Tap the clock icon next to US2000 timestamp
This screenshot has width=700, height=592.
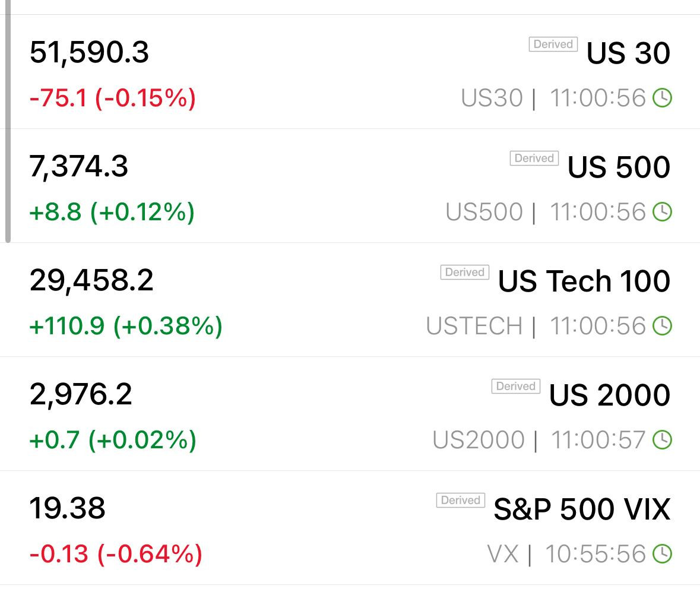[663, 440]
